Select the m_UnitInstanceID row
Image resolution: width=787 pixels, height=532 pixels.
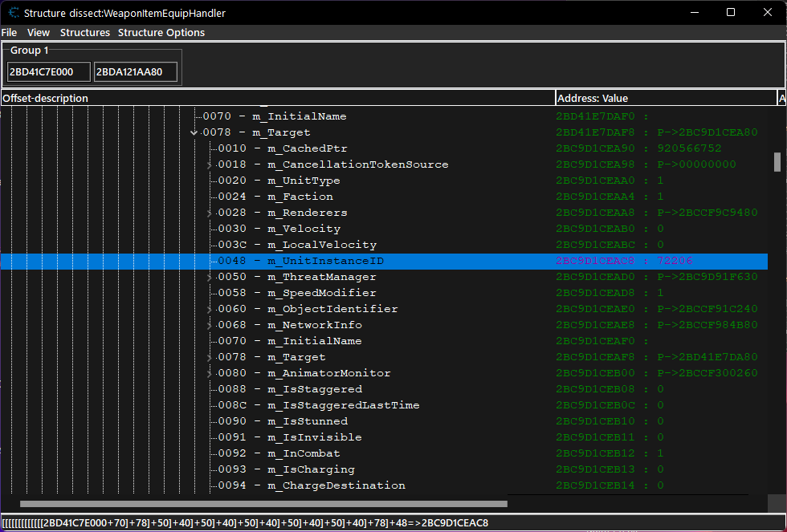pyautogui.click(x=323, y=261)
